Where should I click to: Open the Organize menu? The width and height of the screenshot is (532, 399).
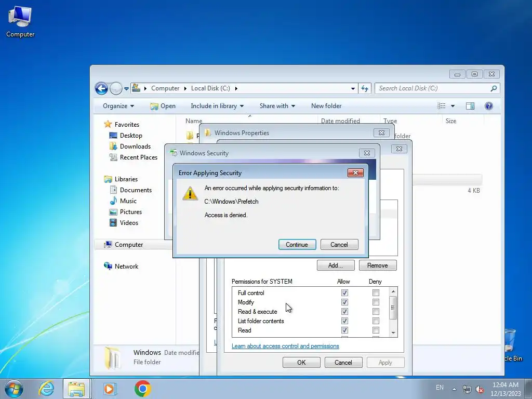click(x=118, y=106)
